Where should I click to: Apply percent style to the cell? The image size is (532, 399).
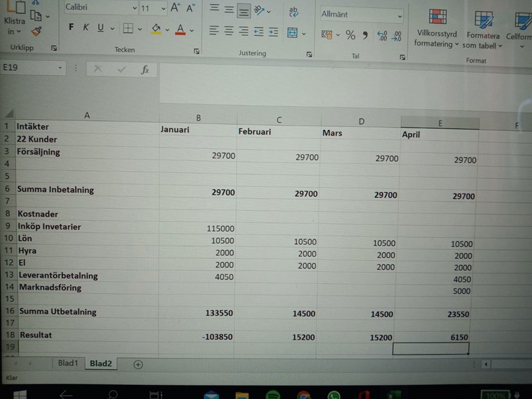350,35
